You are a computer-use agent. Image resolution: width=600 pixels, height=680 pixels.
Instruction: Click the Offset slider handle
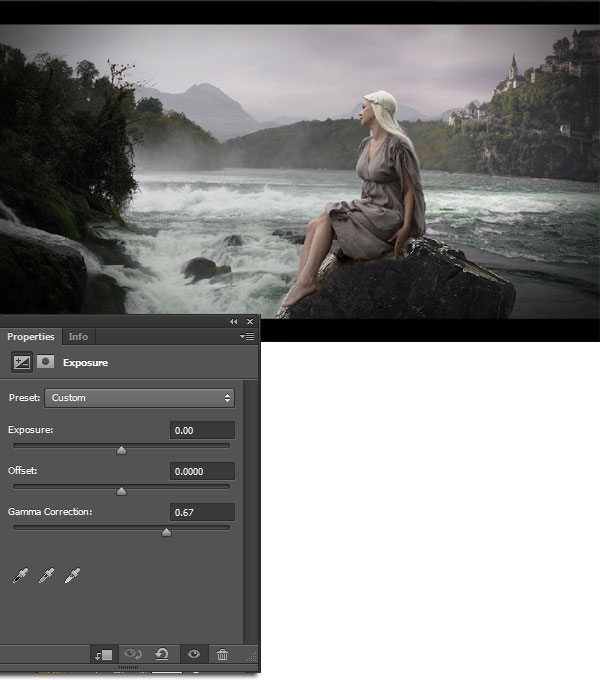[x=121, y=491]
